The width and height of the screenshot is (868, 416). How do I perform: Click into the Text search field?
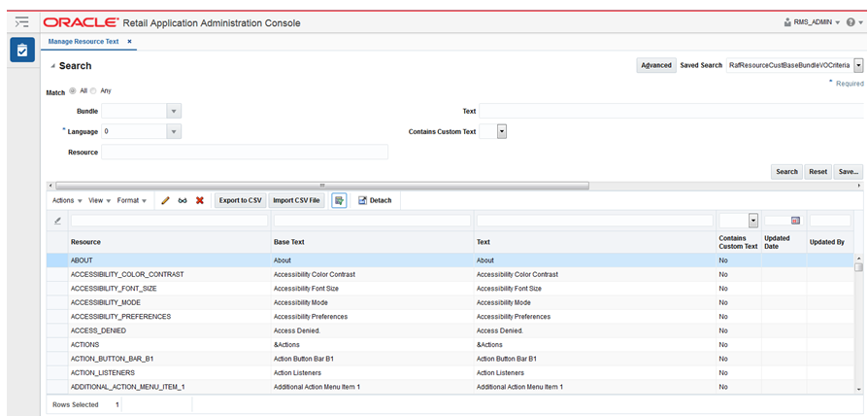tap(671, 112)
